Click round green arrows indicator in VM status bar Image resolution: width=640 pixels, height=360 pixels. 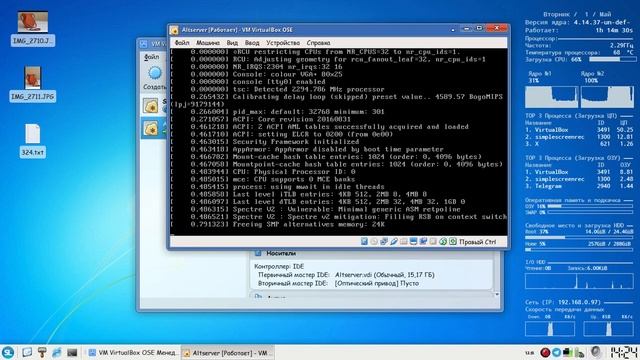point(443,242)
